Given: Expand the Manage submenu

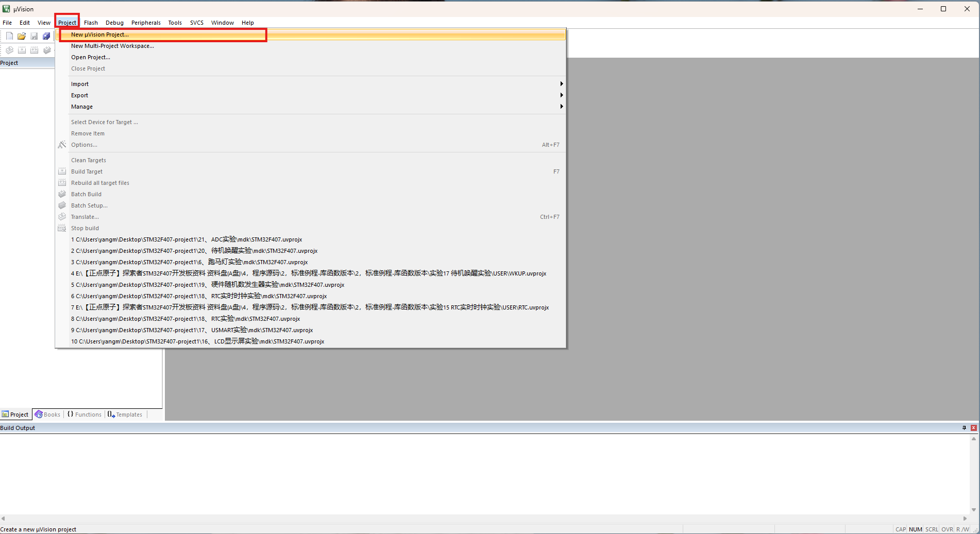Looking at the screenshot, I should point(311,107).
